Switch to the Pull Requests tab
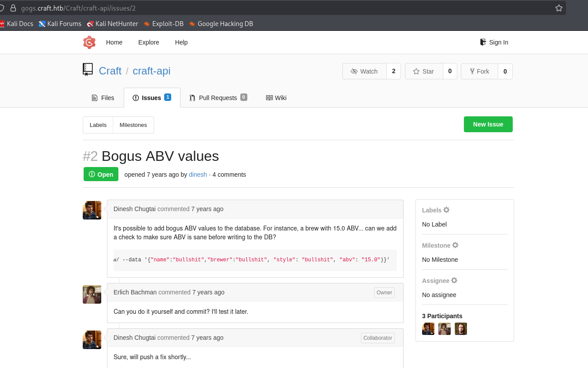Image resolution: width=588 pixels, height=368 pixels. (x=218, y=98)
